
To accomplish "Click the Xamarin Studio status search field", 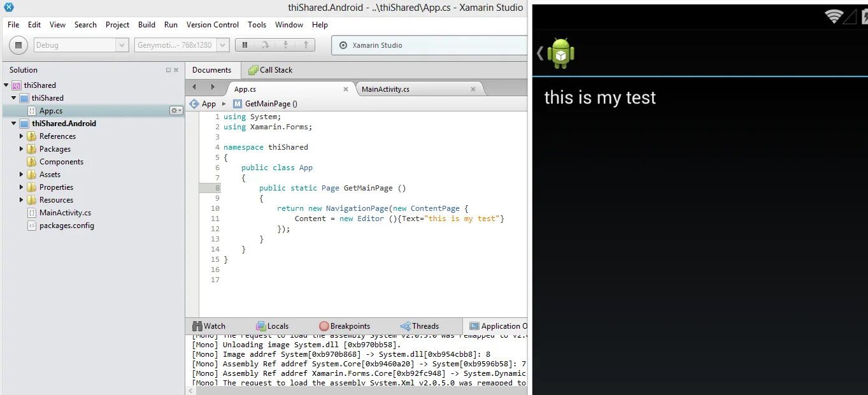I will click(x=430, y=45).
